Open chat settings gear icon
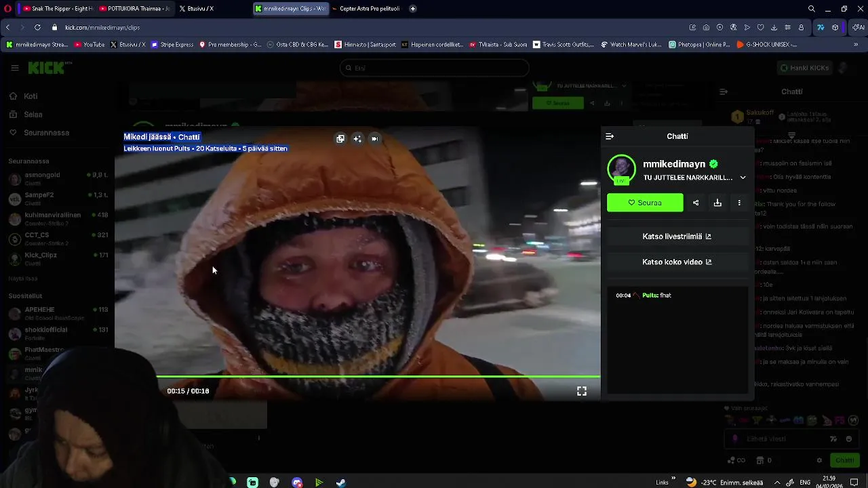The image size is (868, 488). (819, 460)
